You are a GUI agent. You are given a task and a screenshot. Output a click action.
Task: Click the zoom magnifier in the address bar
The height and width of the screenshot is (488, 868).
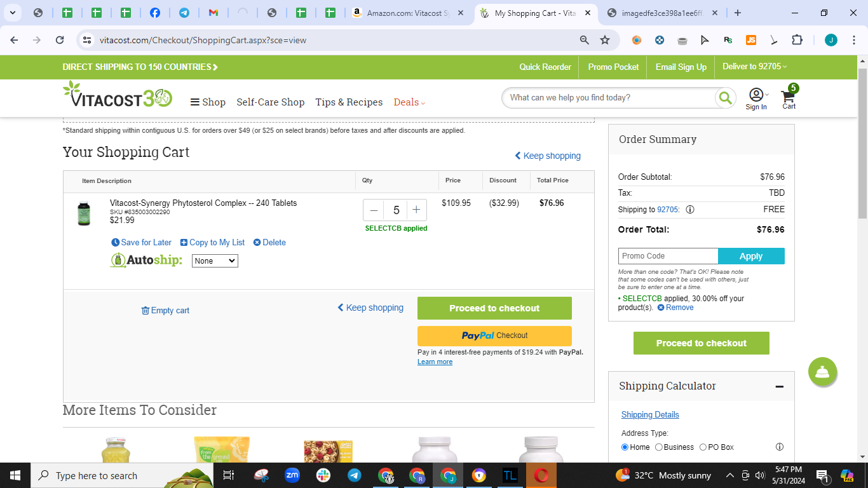coord(585,40)
